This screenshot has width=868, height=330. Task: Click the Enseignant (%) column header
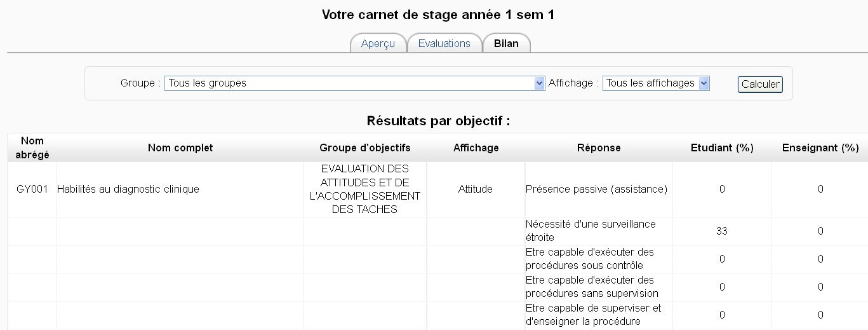[820, 148]
